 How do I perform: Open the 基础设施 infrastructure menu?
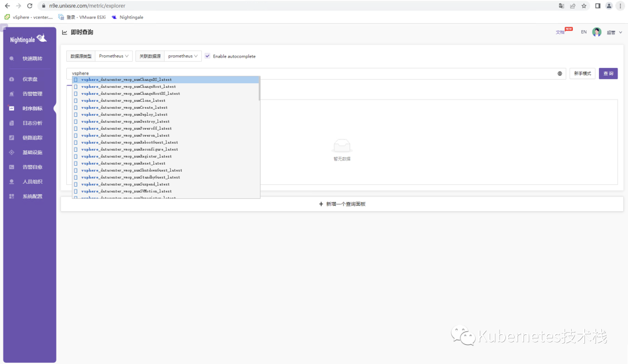click(x=29, y=152)
